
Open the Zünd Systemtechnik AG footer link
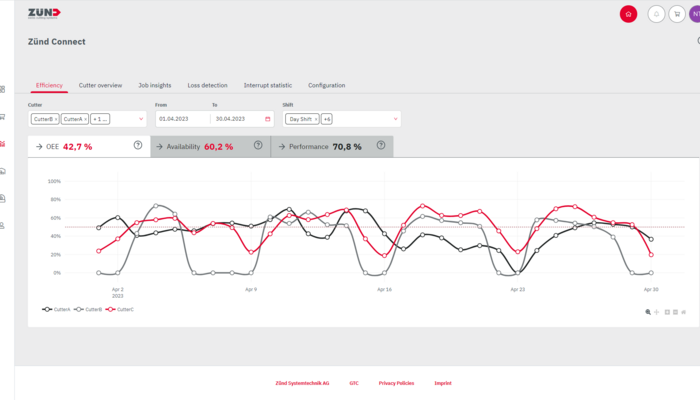(x=302, y=383)
